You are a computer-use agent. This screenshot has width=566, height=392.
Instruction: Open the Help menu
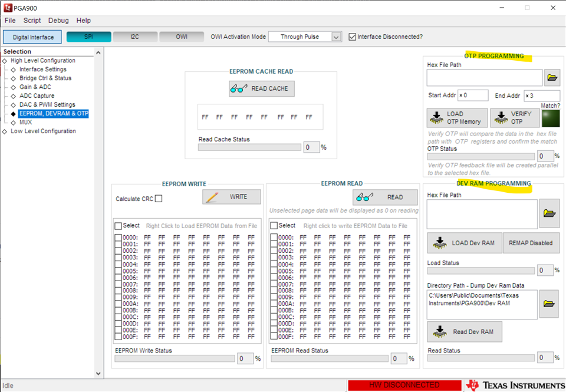[83, 21]
